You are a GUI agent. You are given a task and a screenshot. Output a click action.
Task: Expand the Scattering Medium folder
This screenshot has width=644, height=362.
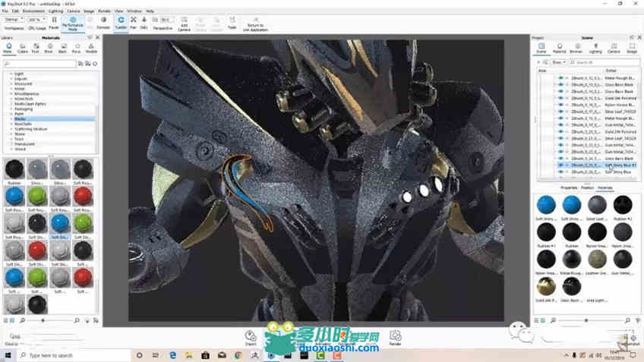tap(11, 129)
